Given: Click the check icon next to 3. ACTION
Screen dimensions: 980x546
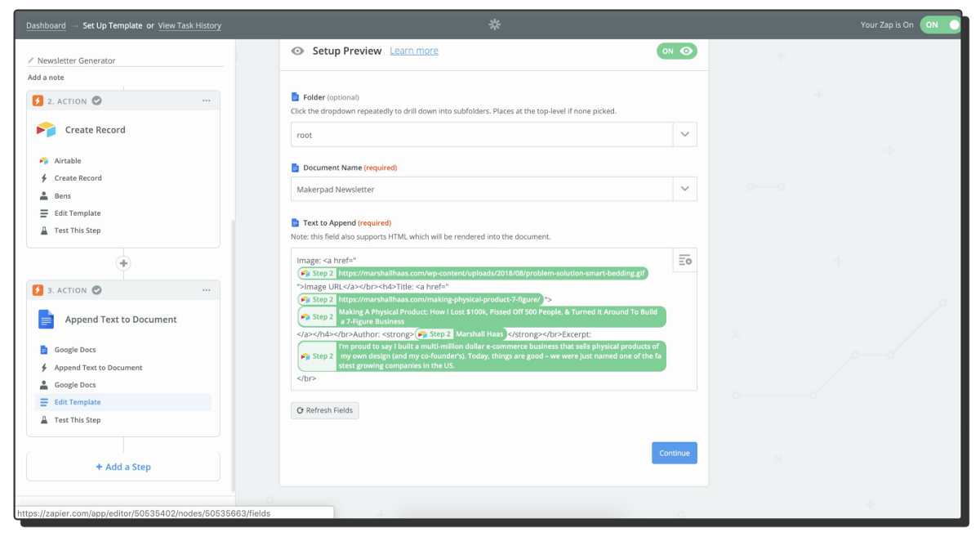Looking at the screenshot, I should [x=96, y=290].
